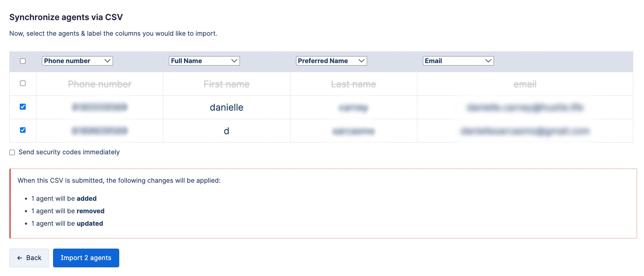The height and width of the screenshot is (276, 644).
Task: Click the 'Synchronize agents via CSV' heading
Action: pos(66,17)
